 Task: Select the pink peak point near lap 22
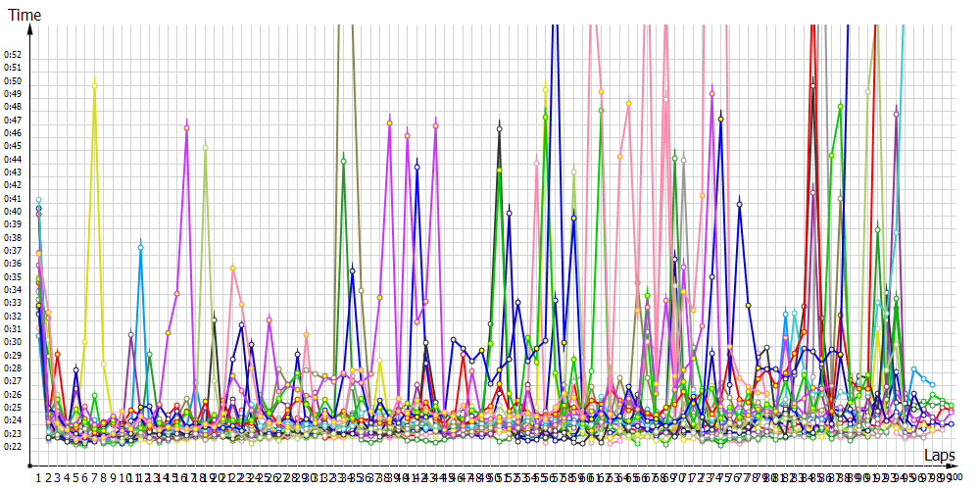click(x=232, y=268)
